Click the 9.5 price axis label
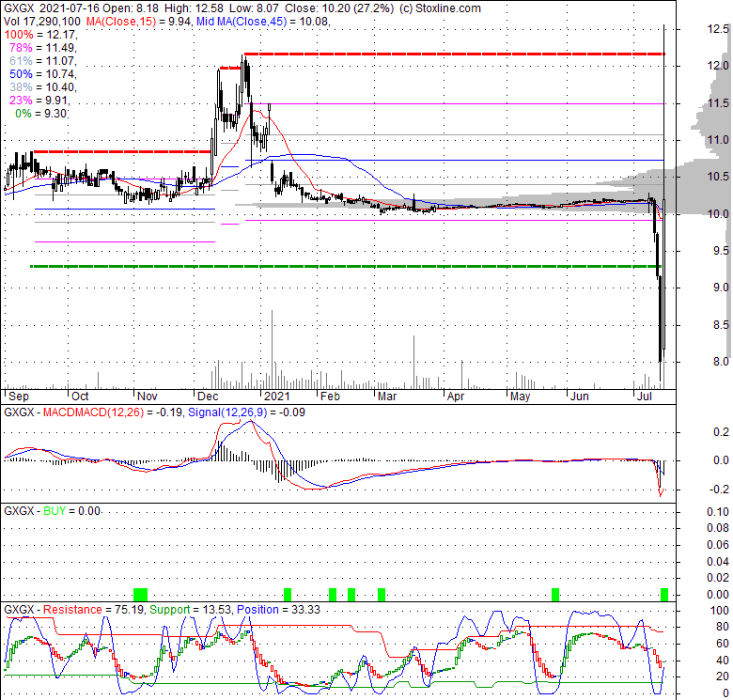This screenshot has width=733, height=700. (x=722, y=251)
